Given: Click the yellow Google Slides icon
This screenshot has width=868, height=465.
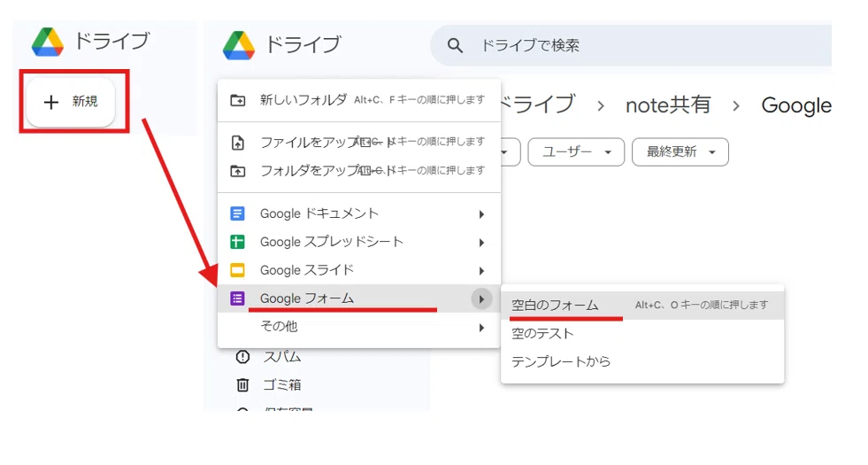Looking at the screenshot, I should point(237,270).
